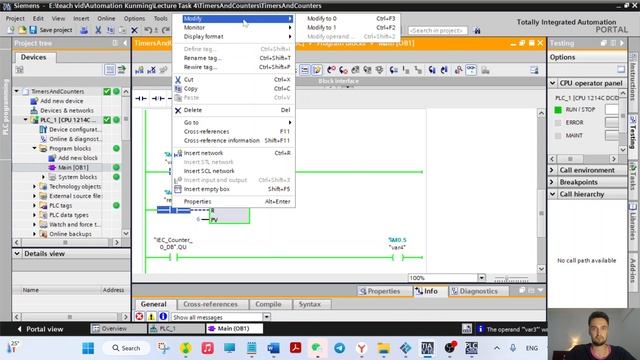Click the Save project toolbar icon

(33, 30)
